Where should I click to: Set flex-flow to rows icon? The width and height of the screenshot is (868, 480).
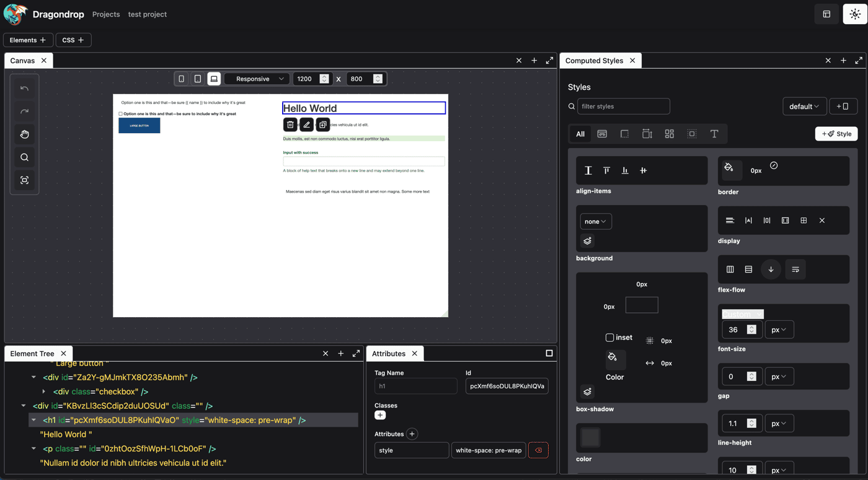(748, 269)
